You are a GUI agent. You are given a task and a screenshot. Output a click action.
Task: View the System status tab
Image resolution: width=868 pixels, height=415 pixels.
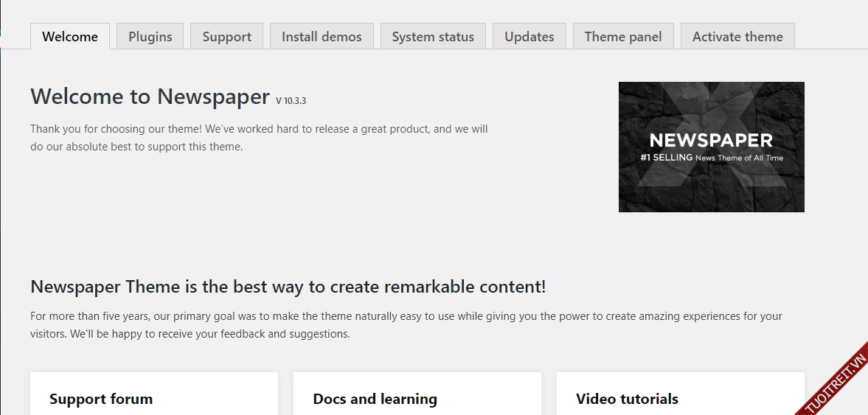433,37
